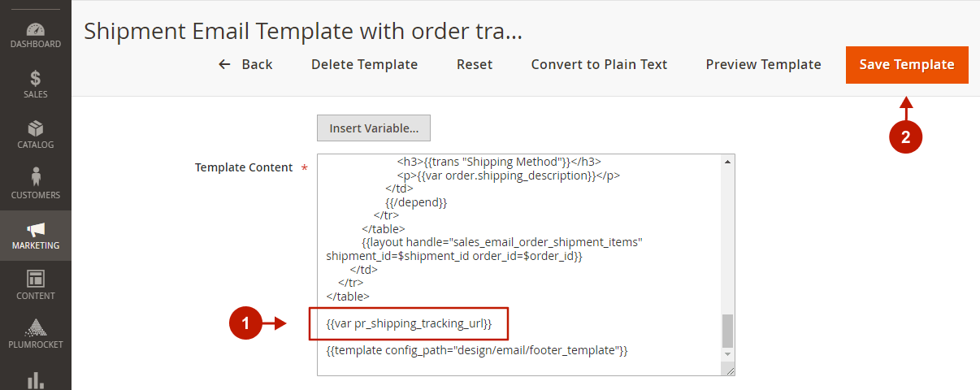
Task: Open the Reports bar chart icon
Action: point(35,380)
